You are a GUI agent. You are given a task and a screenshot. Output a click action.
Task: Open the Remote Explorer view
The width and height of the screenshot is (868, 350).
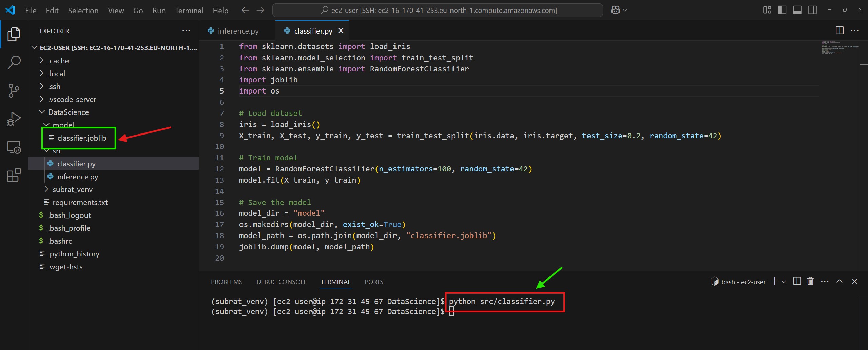[14, 147]
